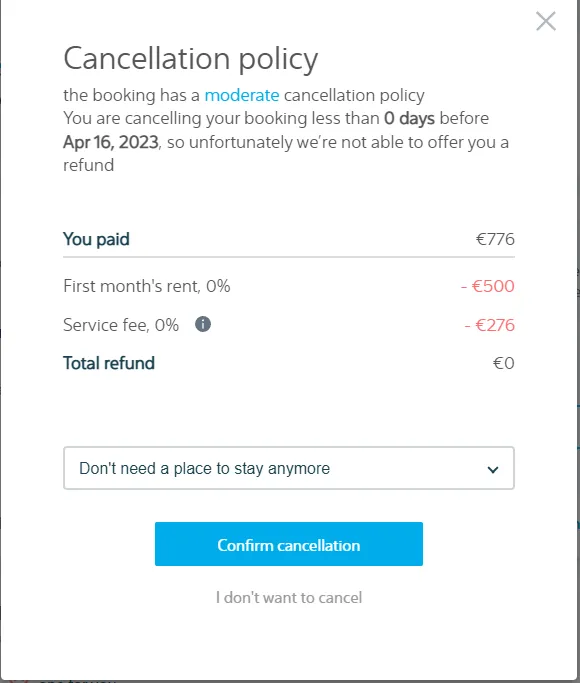Screen dimensions: 580x683
Task: Click the 'Service fee, 0%' label
Action: point(121,325)
